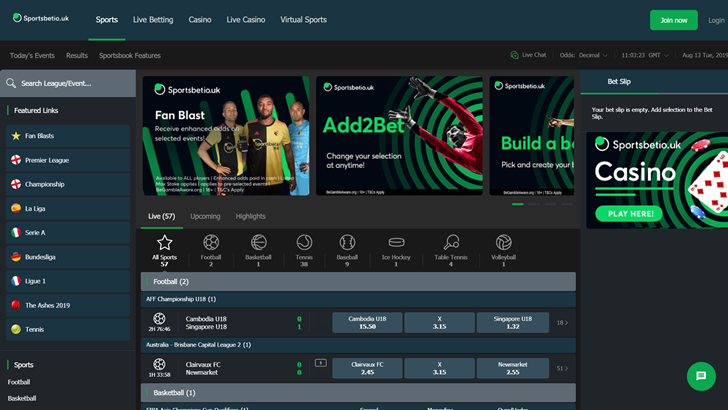
Task: Filter live events by Tennis icon
Action: click(304, 242)
